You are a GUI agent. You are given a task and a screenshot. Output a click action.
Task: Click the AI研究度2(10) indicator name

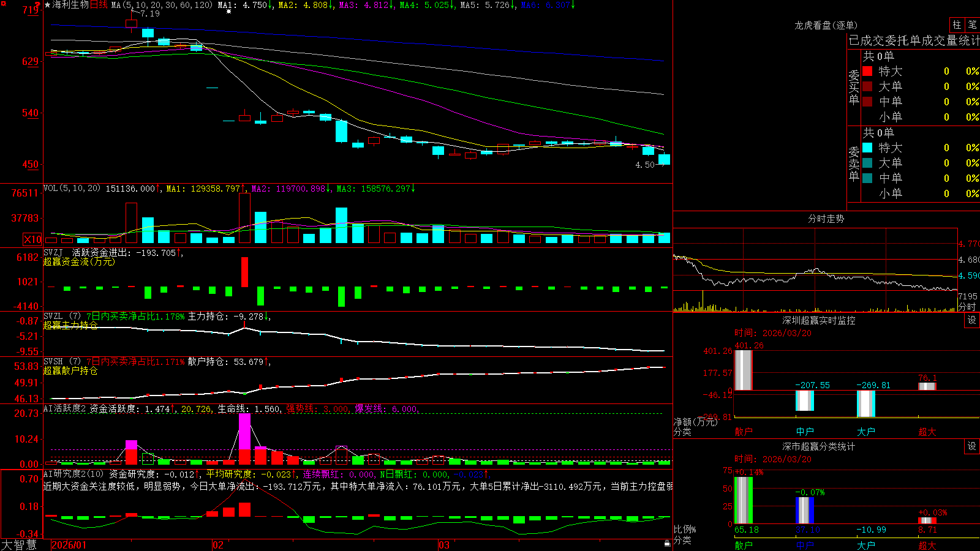[73, 474]
